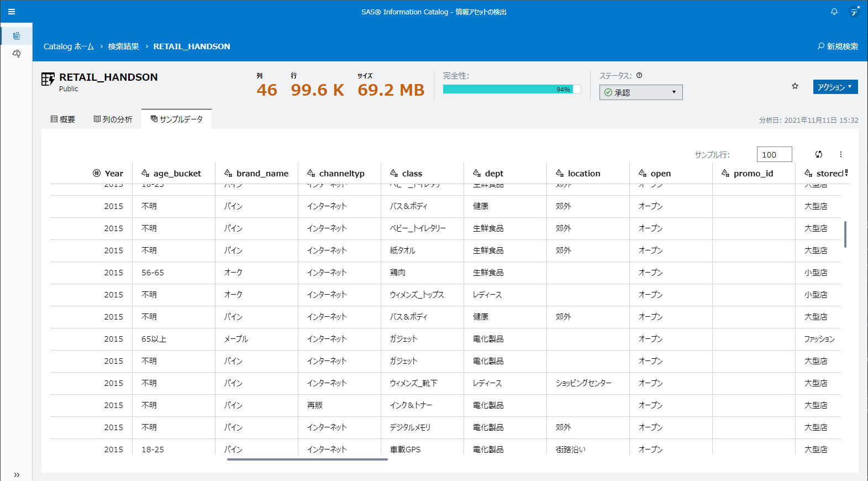Click the storecl column type icon
Screen dimensions: 868x481
(x=808, y=173)
